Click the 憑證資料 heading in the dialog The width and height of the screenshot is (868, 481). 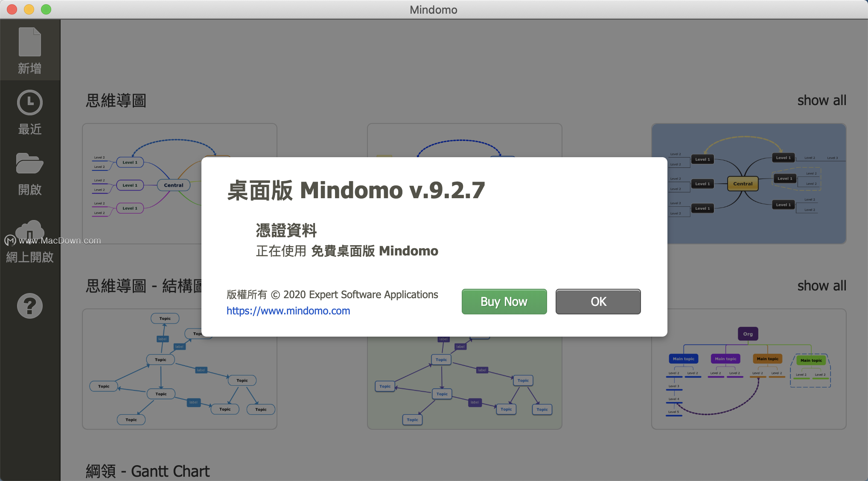pyautogui.click(x=286, y=230)
